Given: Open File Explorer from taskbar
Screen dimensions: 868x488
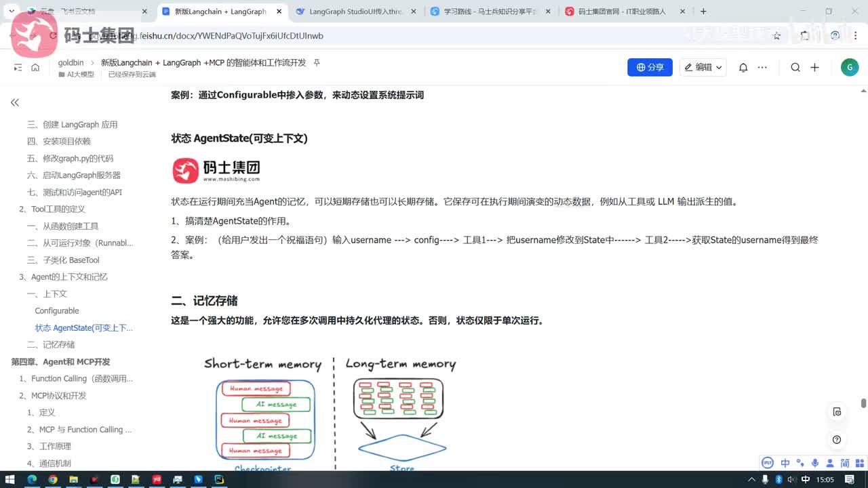Looking at the screenshot, I should [74, 479].
